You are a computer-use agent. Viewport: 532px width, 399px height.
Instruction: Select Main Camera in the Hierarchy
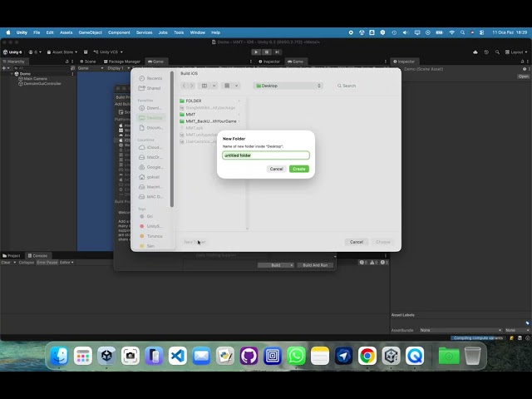(x=35, y=79)
